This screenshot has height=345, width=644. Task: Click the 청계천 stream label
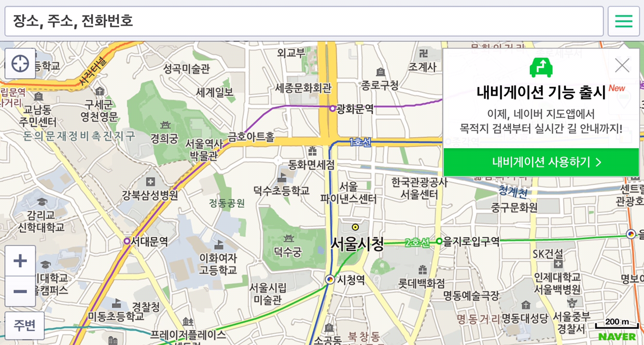coord(513,192)
